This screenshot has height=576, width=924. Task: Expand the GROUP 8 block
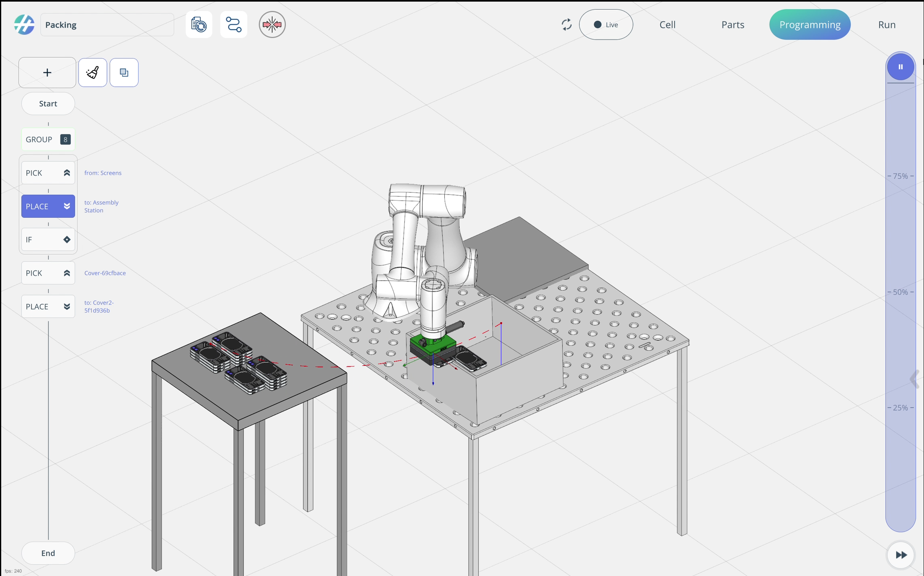point(48,139)
